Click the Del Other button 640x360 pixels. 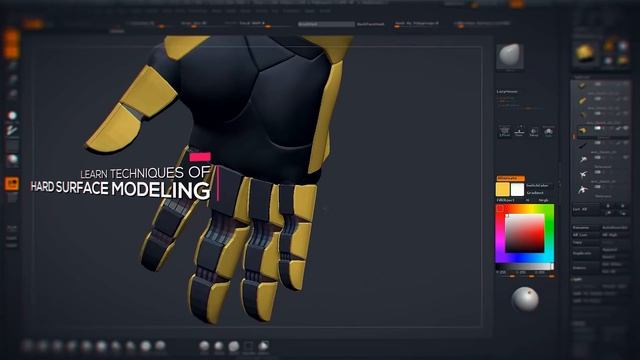615,264
